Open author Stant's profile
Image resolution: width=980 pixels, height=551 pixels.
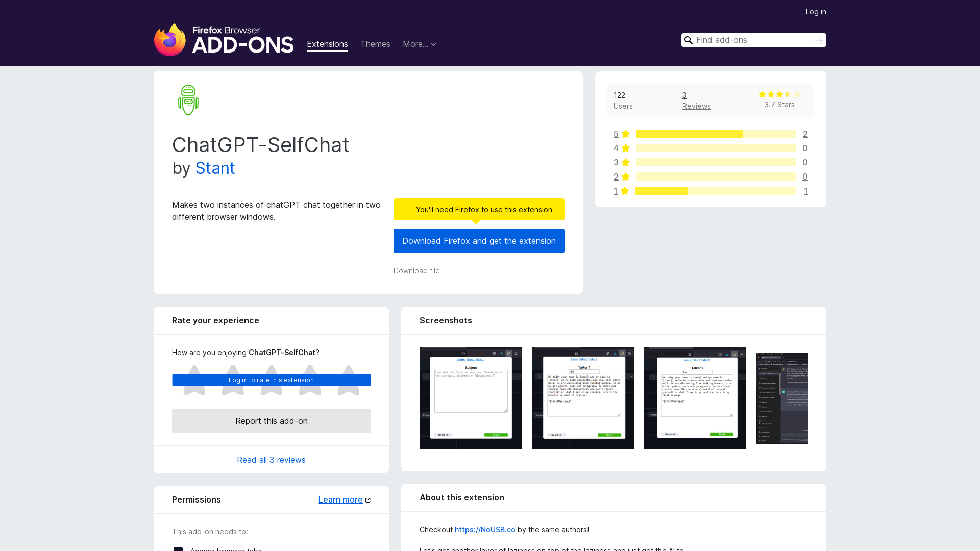pos(215,168)
